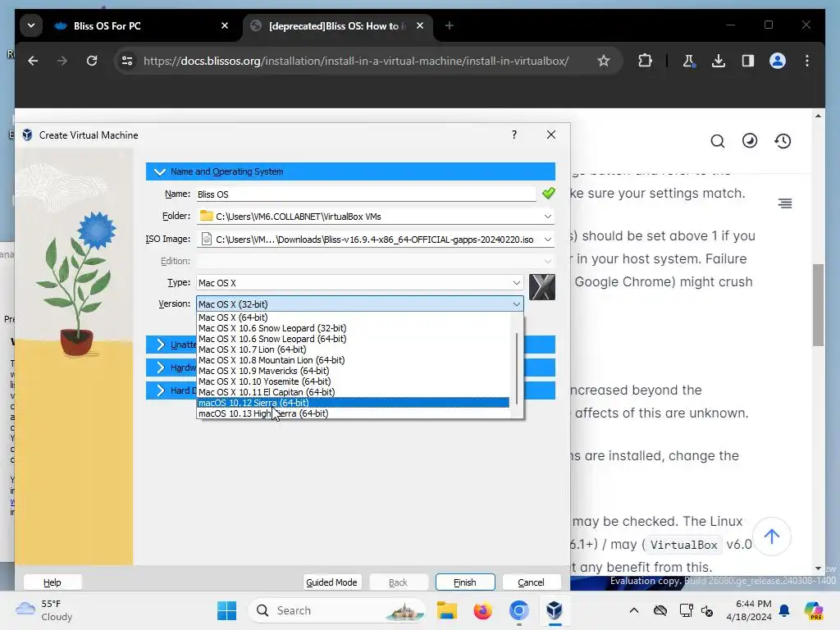Image resolution: width=840 pixels, height=630 pixels.
Task: Open weather widget showing 55°F Cloudy
Action: [x=44, y=610]
